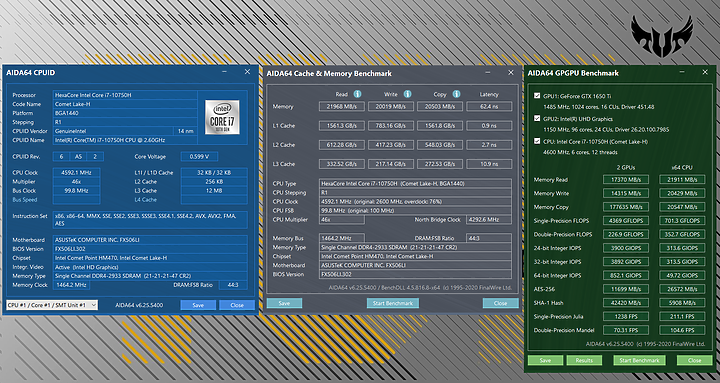Click Memory Copy value 20503 MB/s
720x383 pixels.
[440, 107]
